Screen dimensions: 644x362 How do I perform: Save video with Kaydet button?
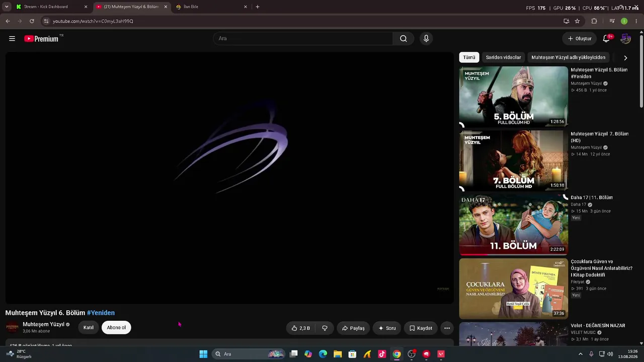click(x=421, y=328)
